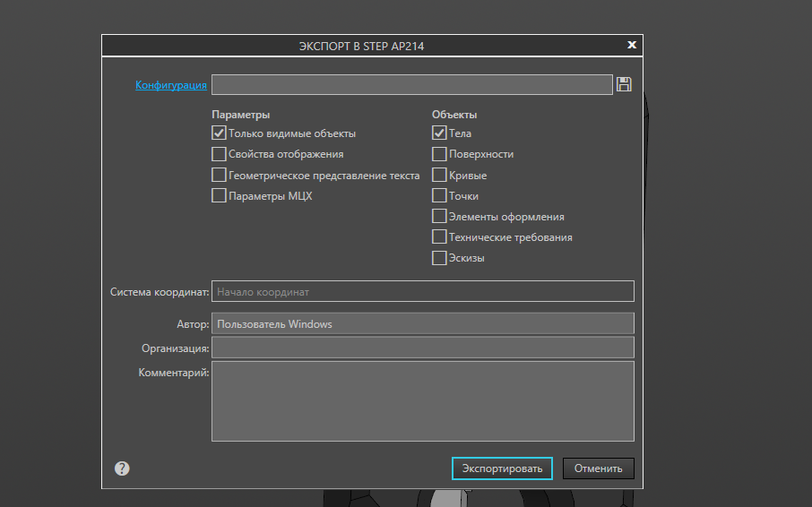This screenshot has width=812, height=507.
Task: Toggle the 'Эскизы' checkbox
Action: [439, 259]
